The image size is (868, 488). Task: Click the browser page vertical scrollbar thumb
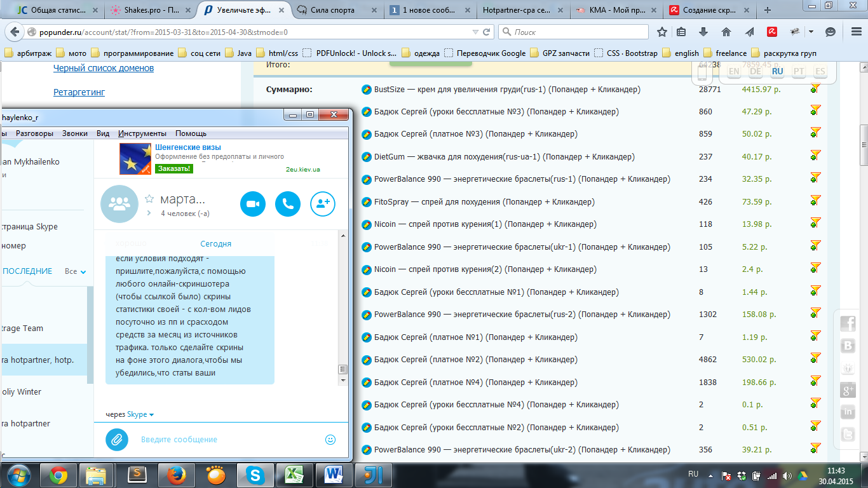coord(863,145)
